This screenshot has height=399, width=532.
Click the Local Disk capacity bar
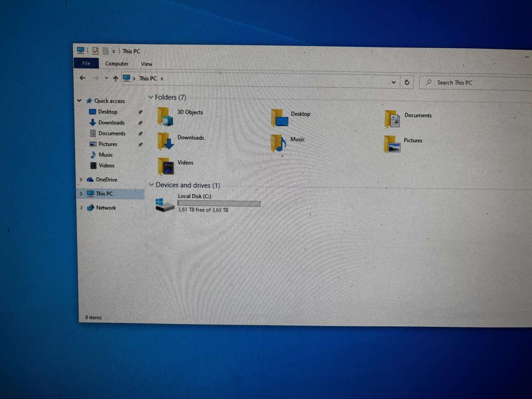[x=219, y=203]
